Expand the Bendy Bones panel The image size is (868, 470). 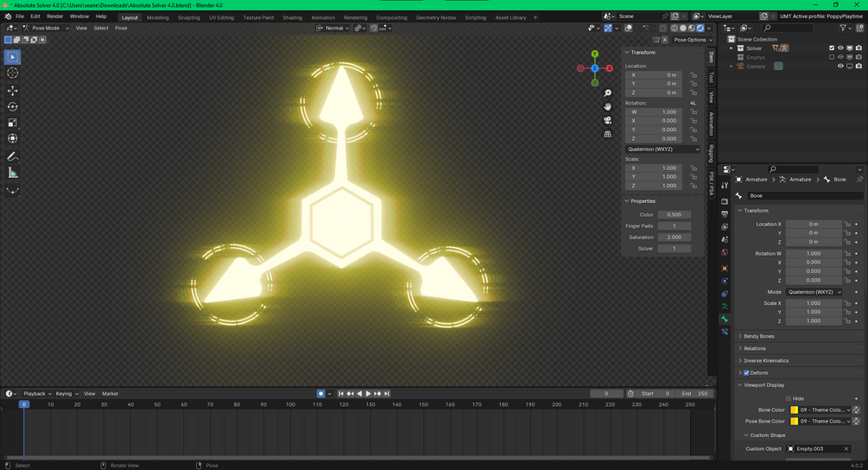pyautogui.click(x=758, y=337)
